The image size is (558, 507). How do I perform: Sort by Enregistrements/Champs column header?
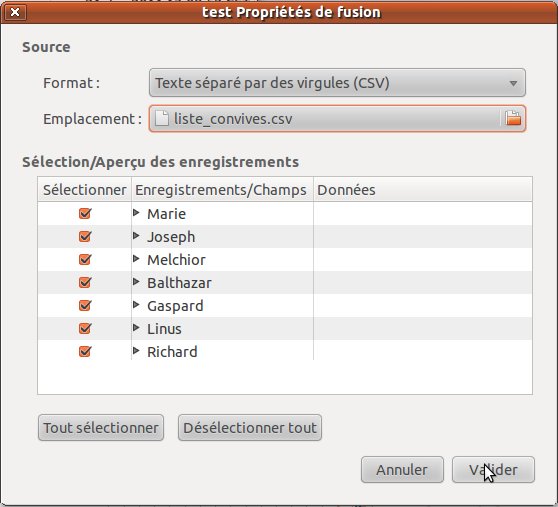pos(222,190)
